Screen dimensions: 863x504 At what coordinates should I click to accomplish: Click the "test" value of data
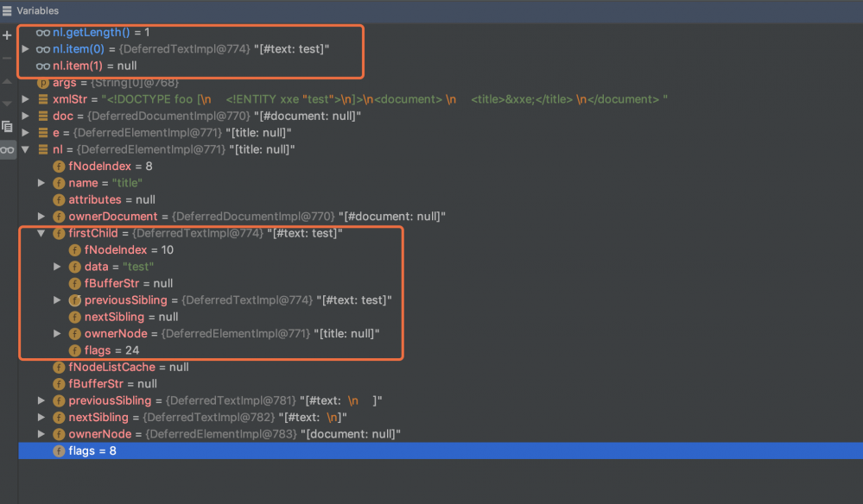[x=138, y=268]
